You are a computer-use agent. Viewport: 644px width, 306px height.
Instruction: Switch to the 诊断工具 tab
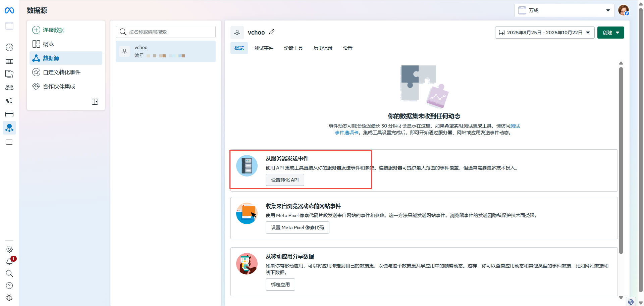point(293,48)
